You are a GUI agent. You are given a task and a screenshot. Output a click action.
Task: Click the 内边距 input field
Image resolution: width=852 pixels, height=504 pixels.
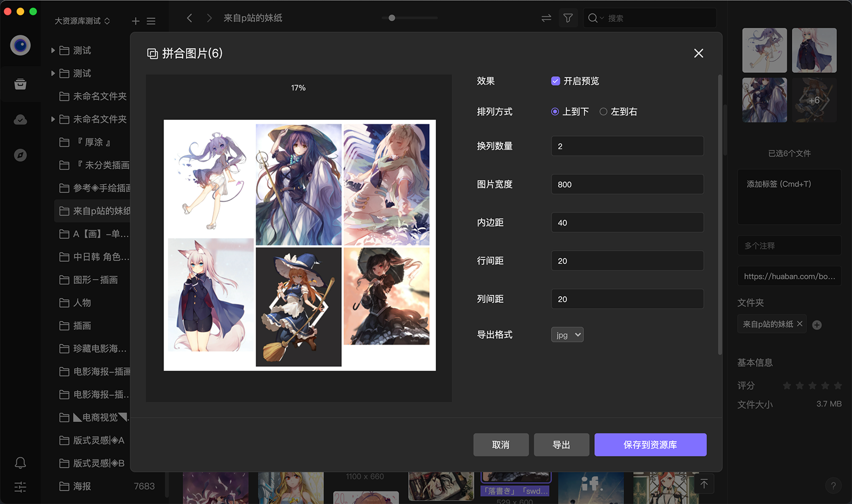click(627, 222)
